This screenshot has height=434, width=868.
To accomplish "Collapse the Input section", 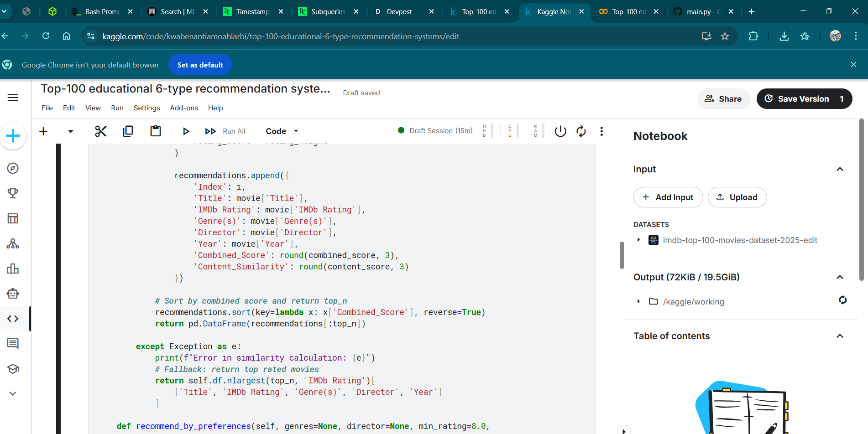I will pyautogui.click(x=840, y=169).
